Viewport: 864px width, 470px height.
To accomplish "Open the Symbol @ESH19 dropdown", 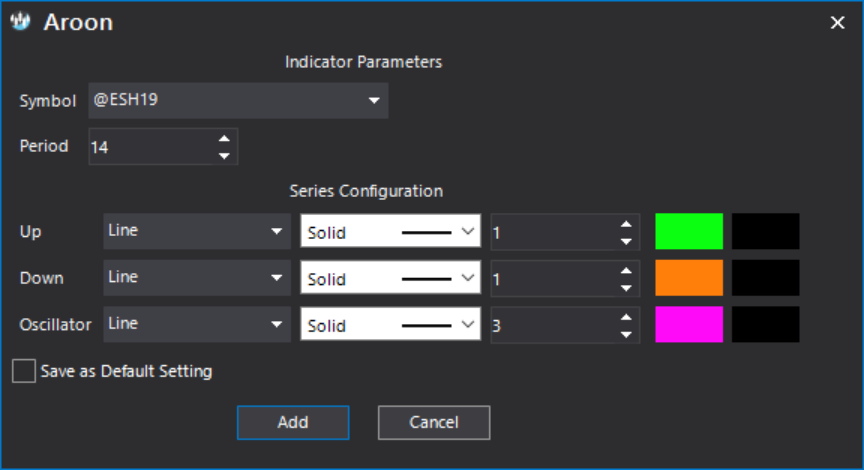I will coord(238,100).
